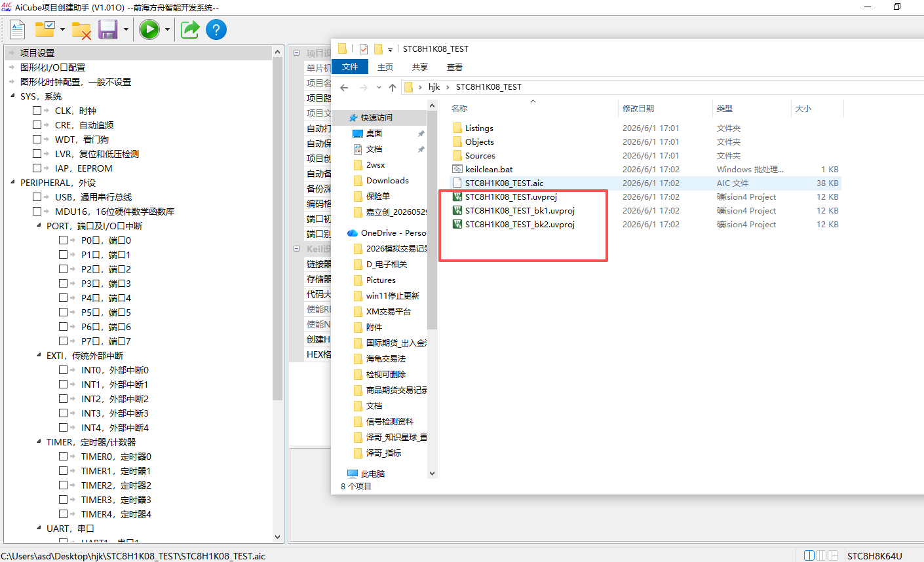Click the up arrow in the Explorer navigation bar
This screenshot has height=562, width=924.
click(x=393, y=87)
